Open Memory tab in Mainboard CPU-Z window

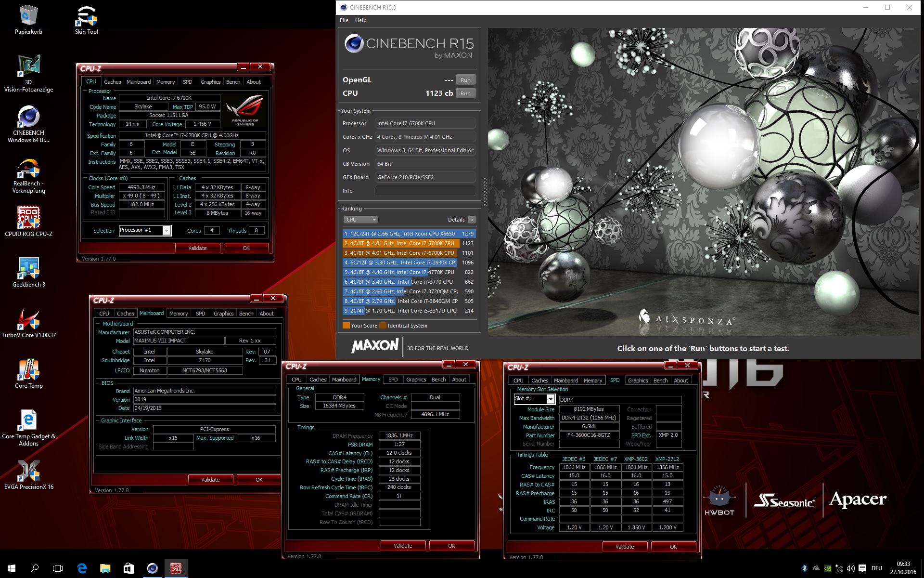[x=179, y=314]
